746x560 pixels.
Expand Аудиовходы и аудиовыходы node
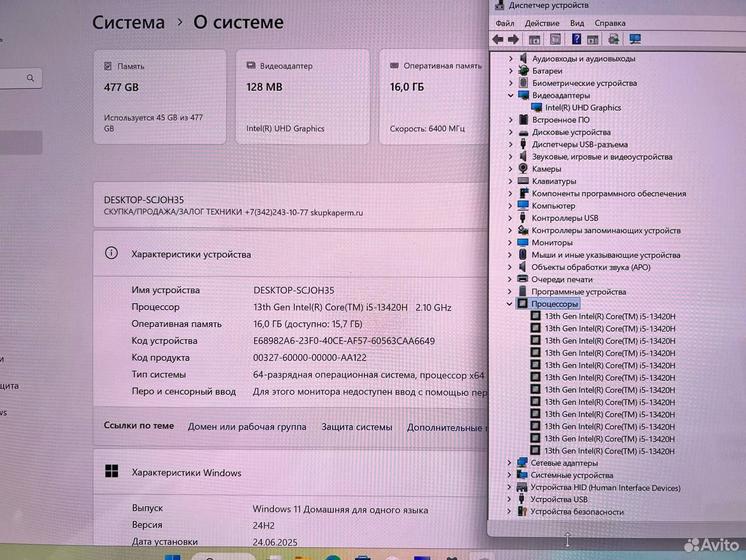click(510, 59)
